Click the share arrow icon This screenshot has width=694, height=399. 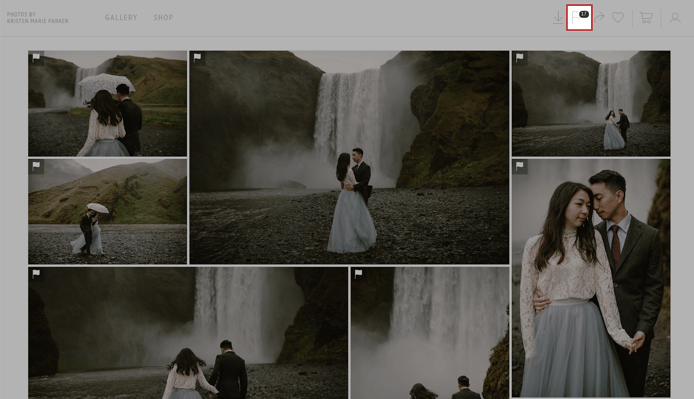pyautogui.click(x=599, y=17)
